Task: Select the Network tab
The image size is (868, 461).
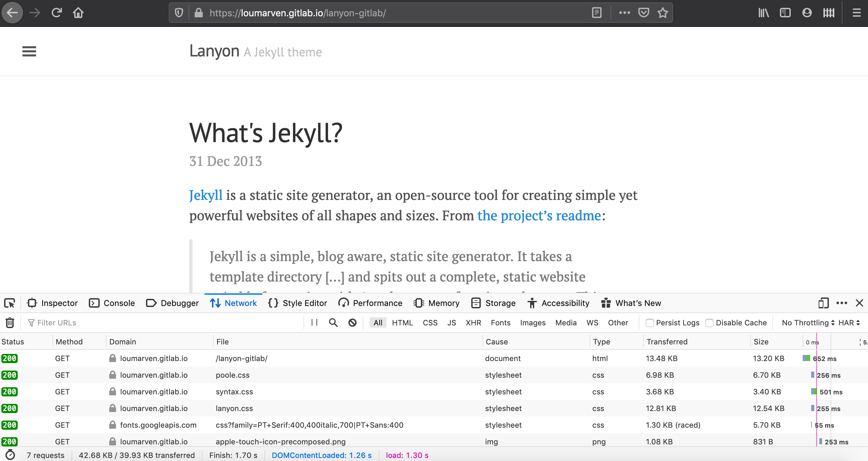Action: click(233, 303)
